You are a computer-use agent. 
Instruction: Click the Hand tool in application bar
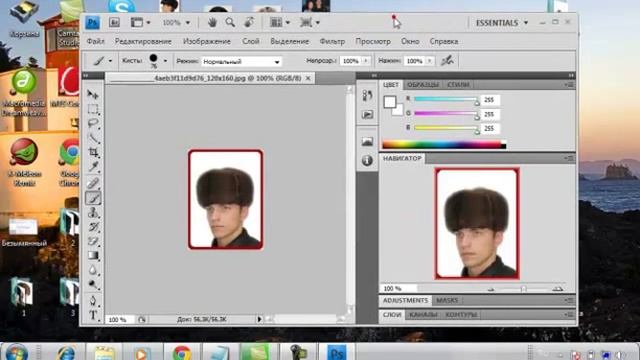click(212, 22)
